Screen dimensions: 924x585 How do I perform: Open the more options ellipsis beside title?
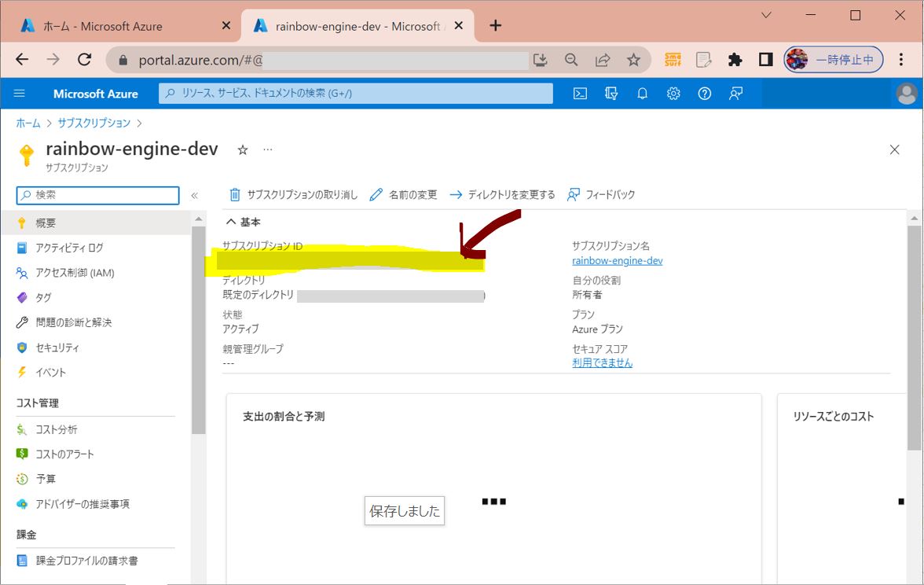click(268, 149)
